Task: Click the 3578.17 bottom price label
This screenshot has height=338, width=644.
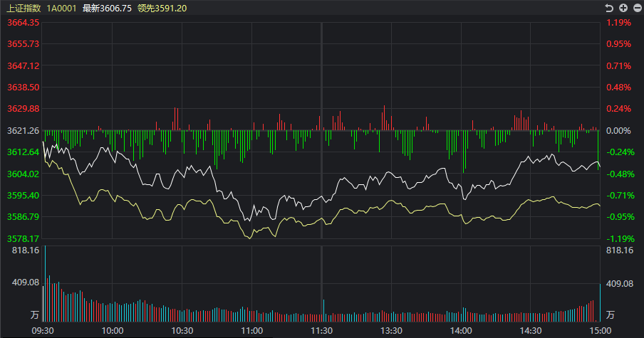Action: point(23,239)
